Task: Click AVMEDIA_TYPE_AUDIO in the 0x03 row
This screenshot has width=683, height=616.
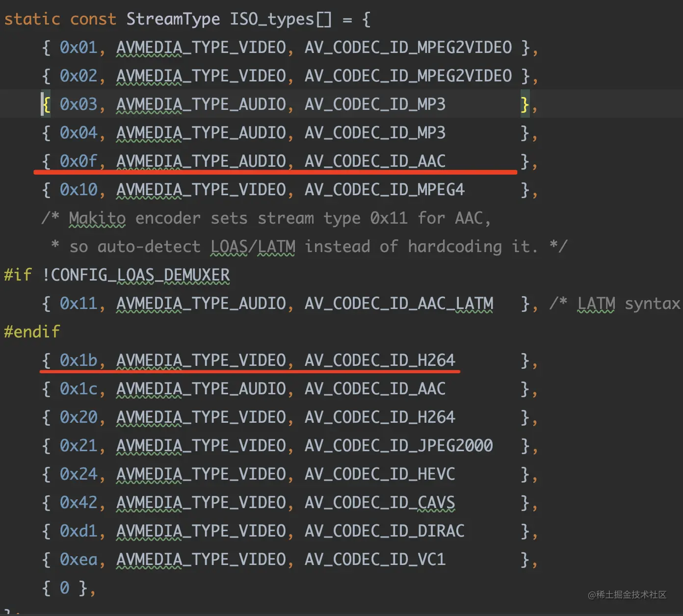Action: click(x=201, y=104)
